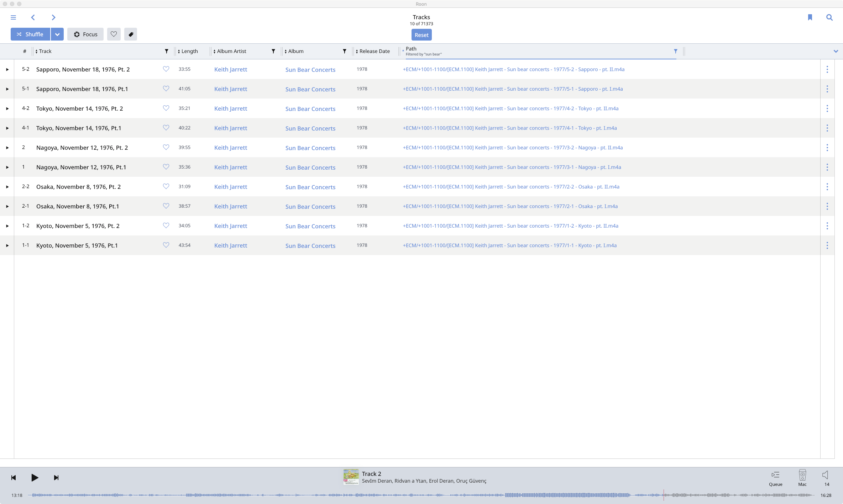Open Sun Bear Concerts album in Tokyo Pt.1 row

[x=310, y=128]
